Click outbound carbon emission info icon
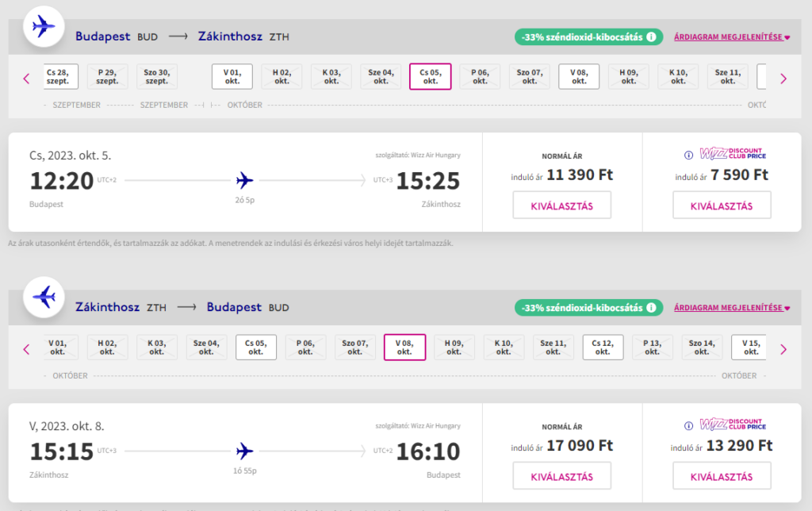Screen dimensions: 812x511 point(651,36)
